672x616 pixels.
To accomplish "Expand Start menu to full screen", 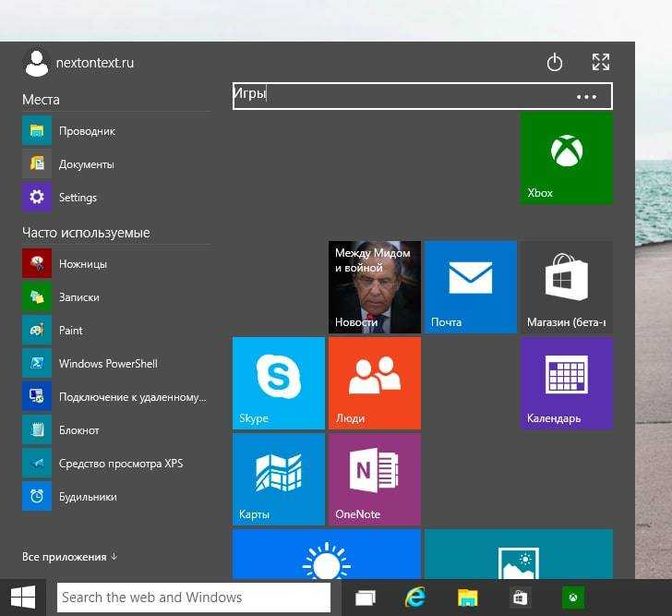I will pyautogui.click(x=601, y=63).
